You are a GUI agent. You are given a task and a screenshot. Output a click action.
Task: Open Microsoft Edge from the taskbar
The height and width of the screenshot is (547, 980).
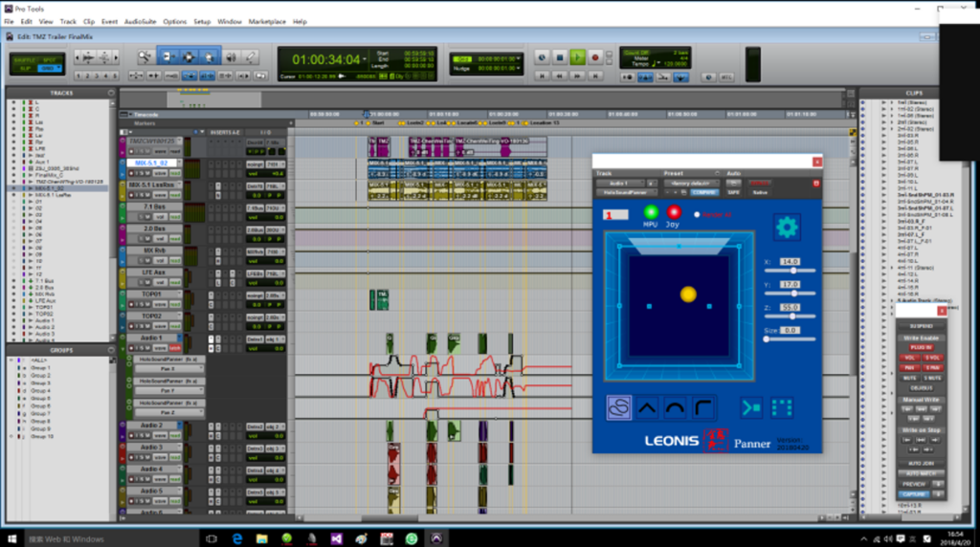click(237, 538)
